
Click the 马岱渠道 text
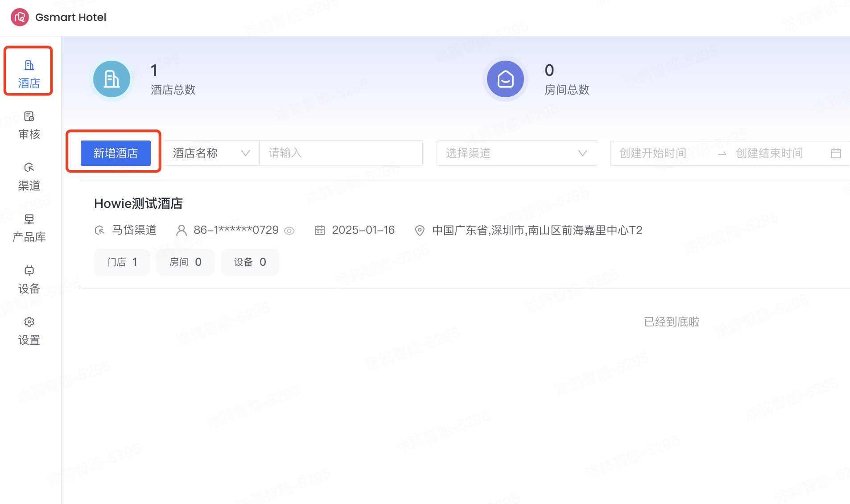[134, 230]
